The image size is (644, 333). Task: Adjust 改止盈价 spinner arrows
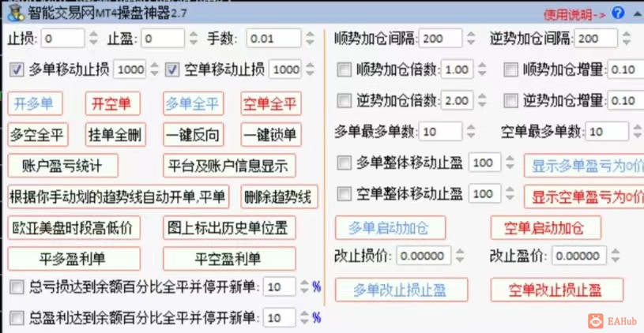pyautogui.click(x=616, y=256)
